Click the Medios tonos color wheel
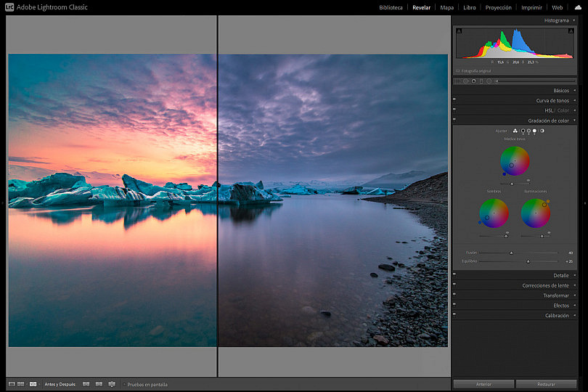This screenshot has height=392, width=588. 515,161
